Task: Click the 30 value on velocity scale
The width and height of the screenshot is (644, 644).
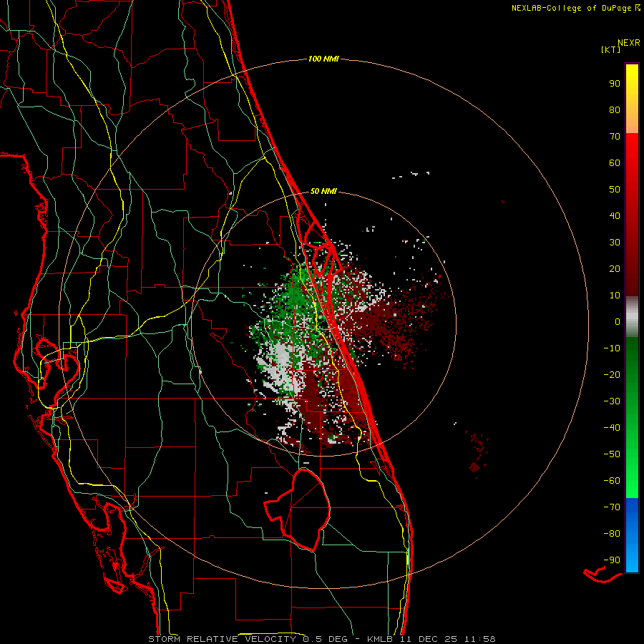Action: coord(615,243)
